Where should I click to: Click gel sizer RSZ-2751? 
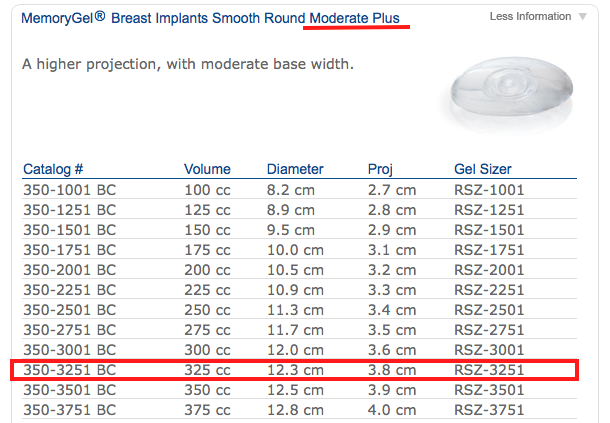click(489, 330)
